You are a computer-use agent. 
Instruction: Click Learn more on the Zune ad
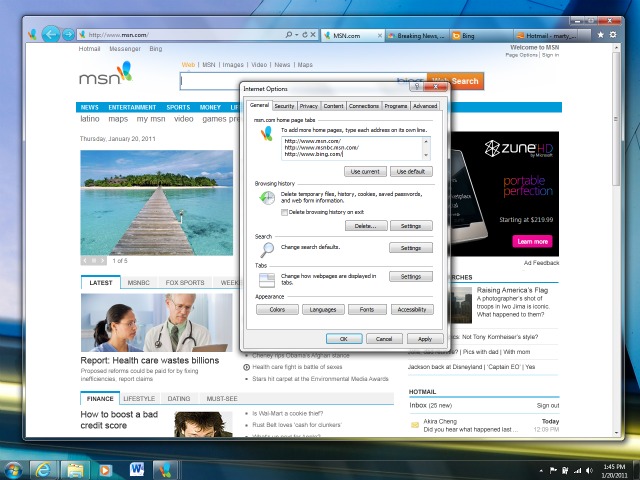tap(533, 241)
